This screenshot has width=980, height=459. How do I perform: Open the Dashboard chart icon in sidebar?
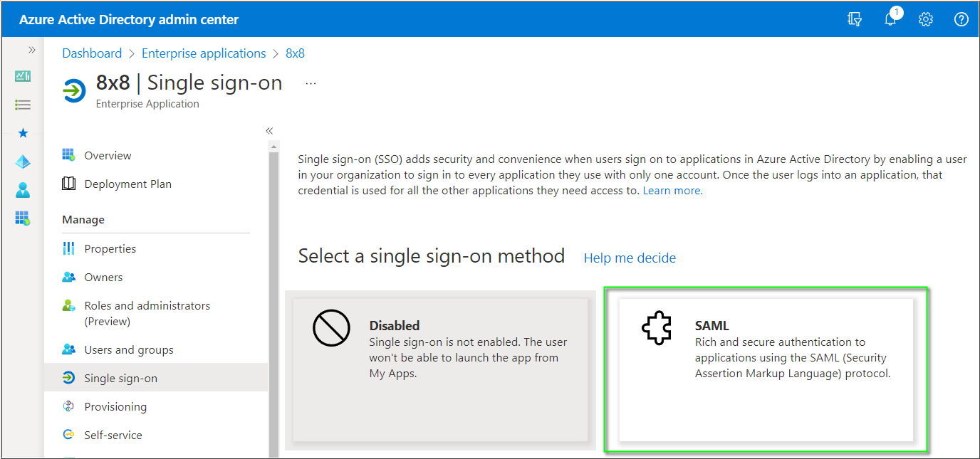point(23,76)
